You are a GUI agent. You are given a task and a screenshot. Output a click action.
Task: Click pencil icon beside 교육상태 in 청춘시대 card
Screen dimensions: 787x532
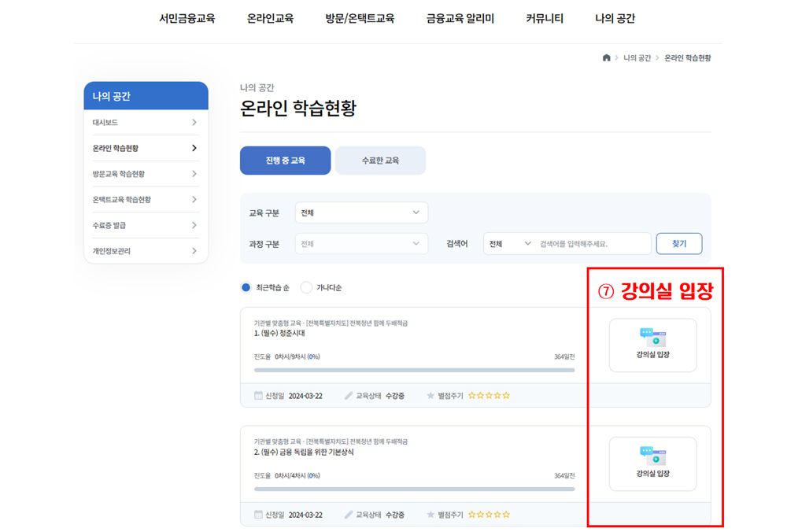pyautogui.click(x=349, y=396)
